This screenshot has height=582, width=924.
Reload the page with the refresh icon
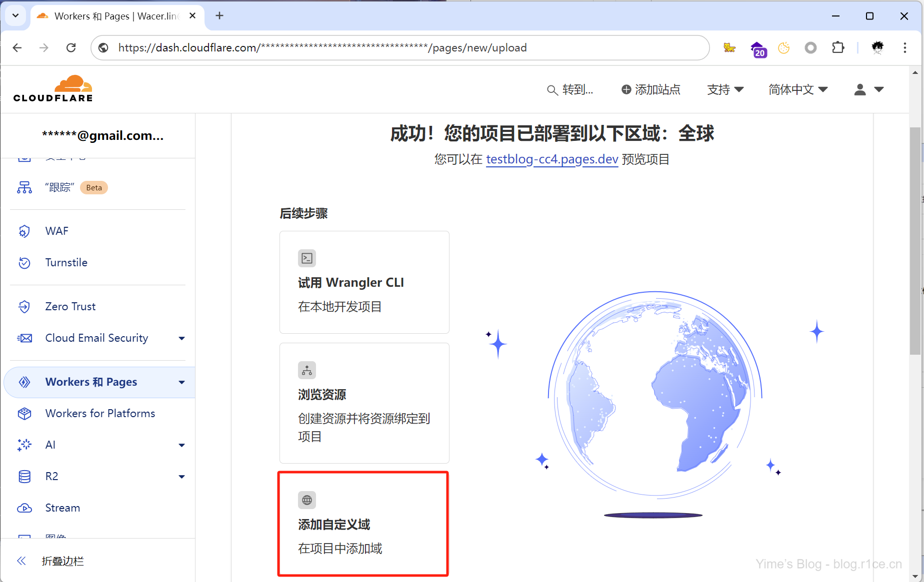tap(71, 47)
